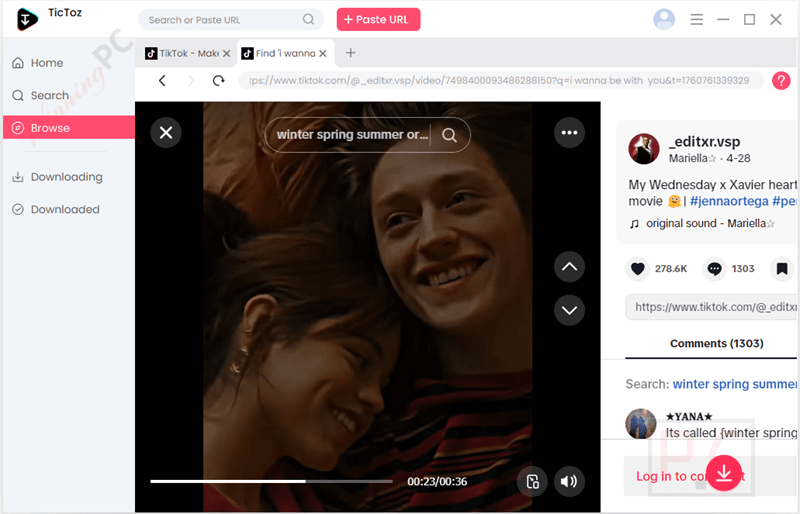Viewport: 800px width, 514px height.
Task: Add a new browser tab
Action: (351, 53)
